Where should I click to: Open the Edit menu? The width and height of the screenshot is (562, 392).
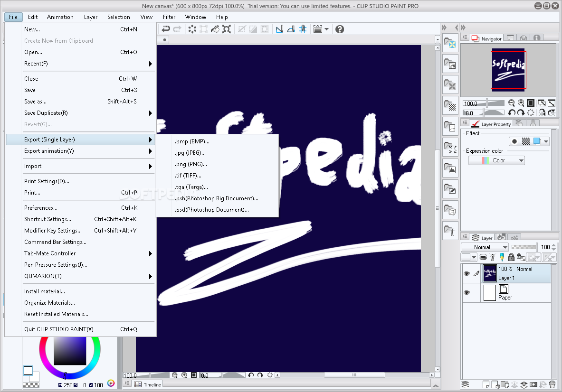coord(33,17)
